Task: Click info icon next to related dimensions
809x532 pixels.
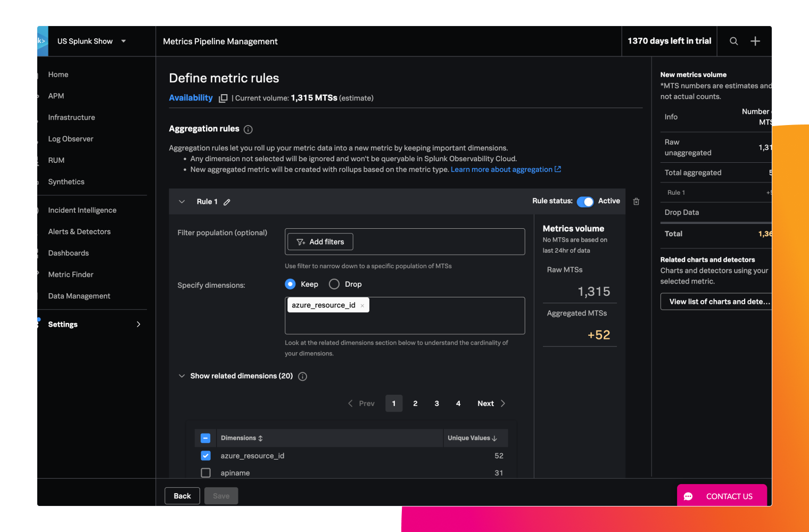Action: pos(302,377)
